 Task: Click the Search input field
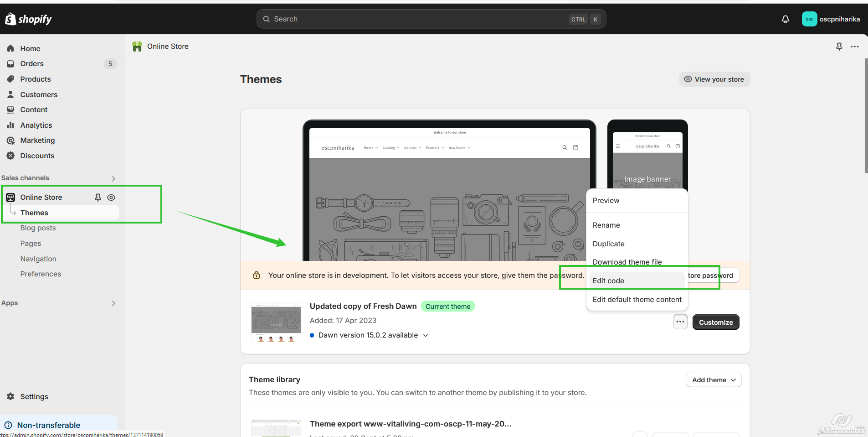click(419, 19)
